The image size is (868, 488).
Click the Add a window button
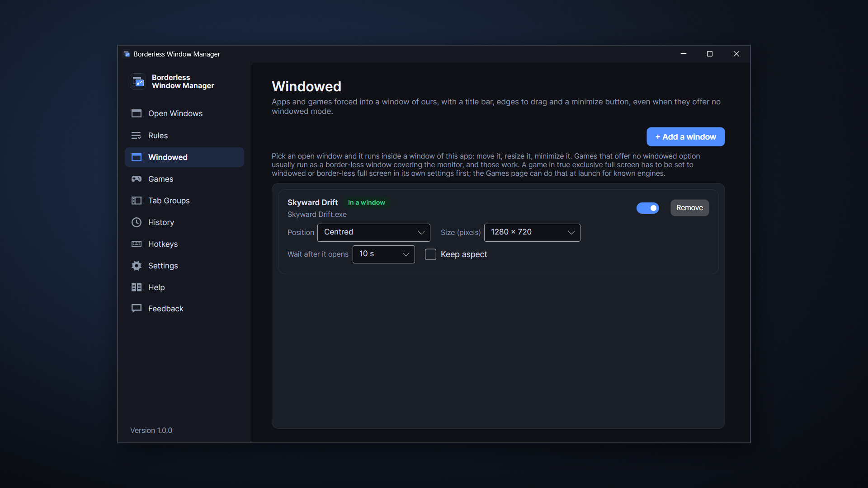pyautogui.click(x=685, y=136)
